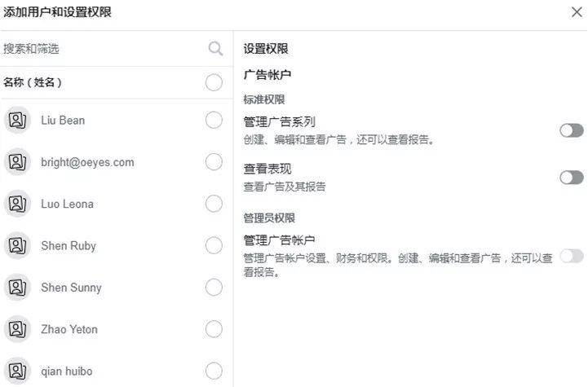Viewport: 588px width, 387px height.
Task: Click Shen Sunny's avatar icon
Action: [17, 288]
